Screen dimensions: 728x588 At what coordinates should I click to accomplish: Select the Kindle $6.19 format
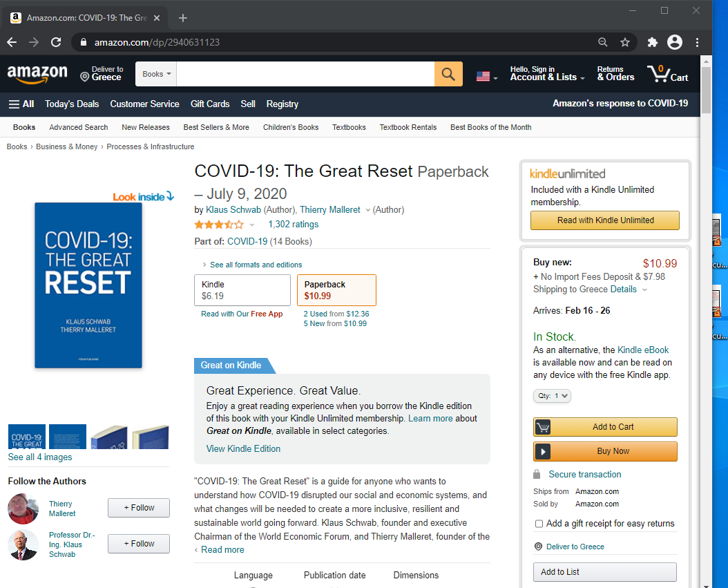coord(242,290)
